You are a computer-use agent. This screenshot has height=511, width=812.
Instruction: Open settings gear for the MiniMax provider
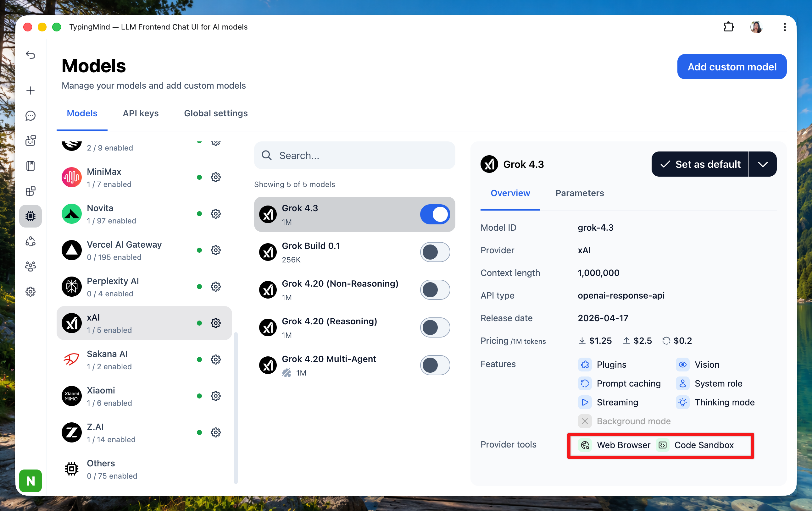[x=215, y=177]
